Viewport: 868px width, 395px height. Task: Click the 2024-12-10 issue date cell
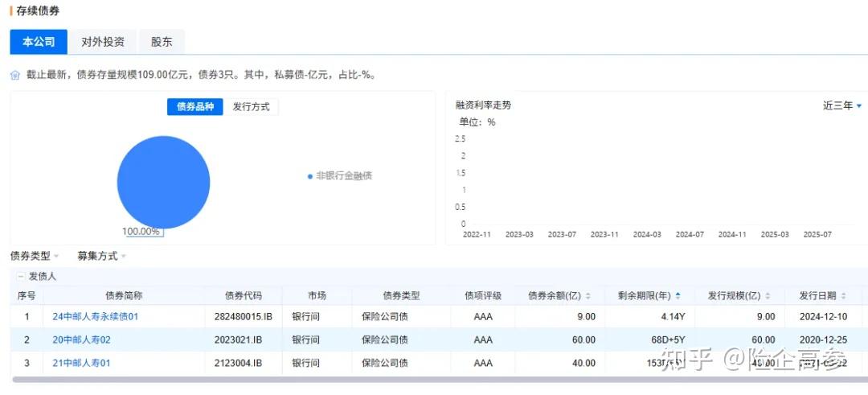(x=823, y=317)
